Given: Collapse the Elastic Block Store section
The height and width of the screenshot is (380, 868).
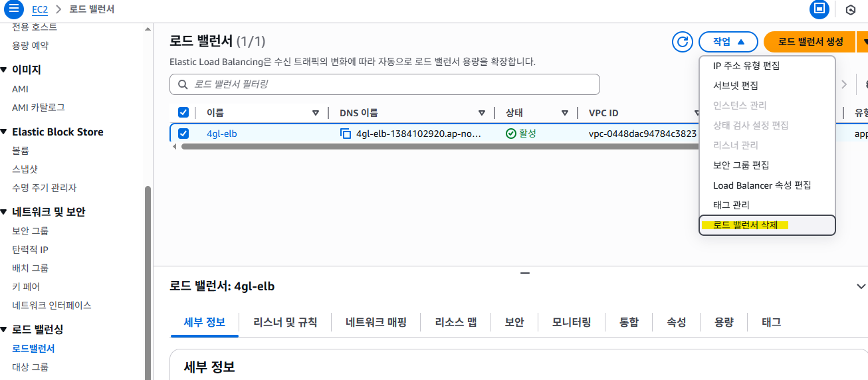Looking at the screenshot, I should tap(4, 132).
